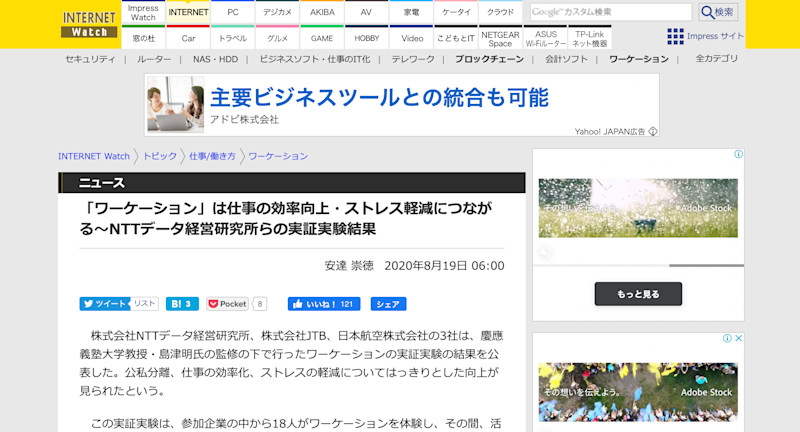Click the lower Adobe Stock ad image

pyautogui.click(x=638, y=392)
